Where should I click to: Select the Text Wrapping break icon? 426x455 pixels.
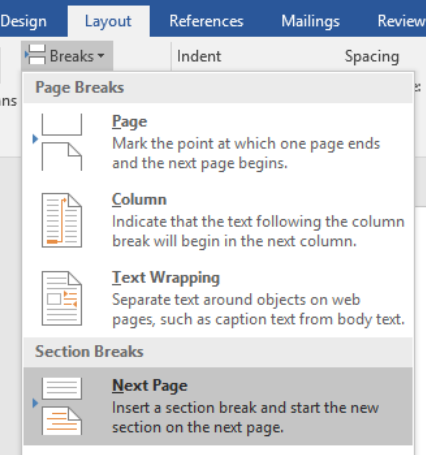(x=62, y=298)
